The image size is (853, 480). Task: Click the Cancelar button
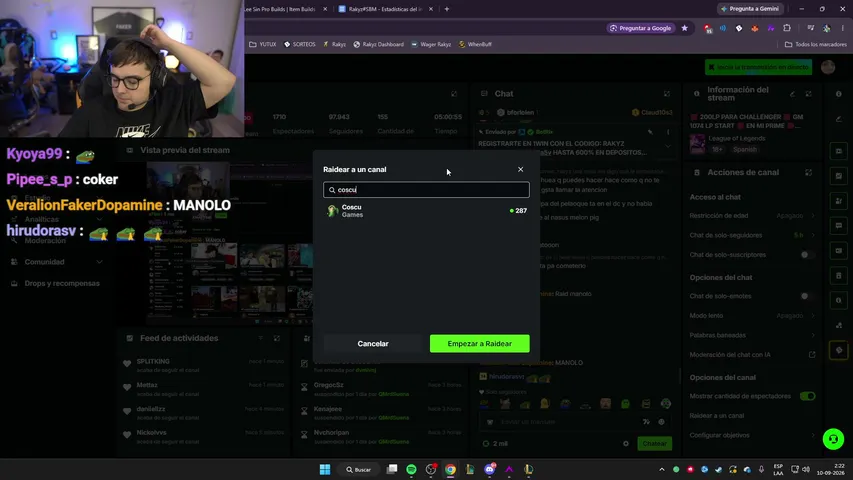(373, 343)
